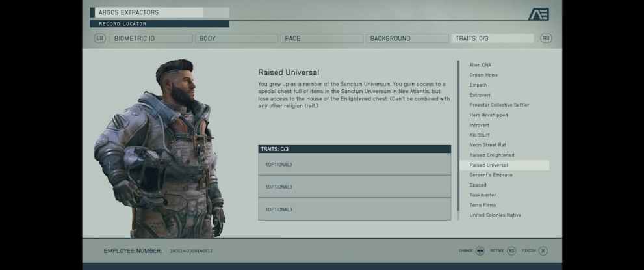Click the Change control icon
Viewport: 644px width, 270px height.
coord(480,250)
